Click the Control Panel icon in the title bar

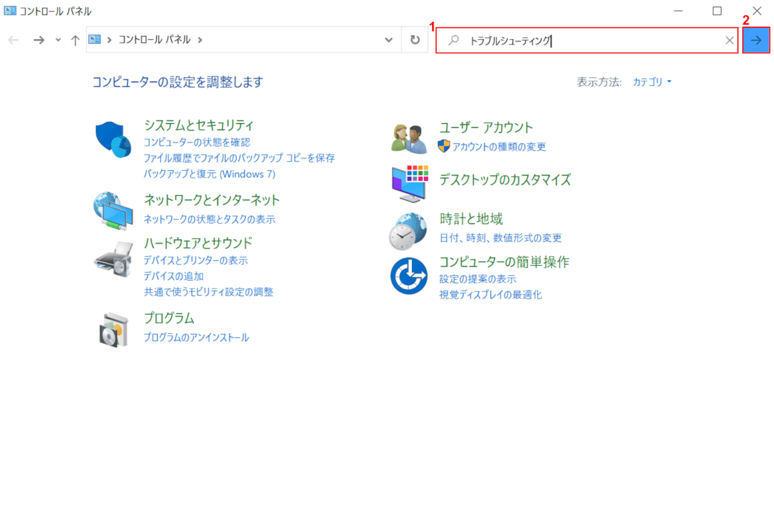[x=10, y=11]
